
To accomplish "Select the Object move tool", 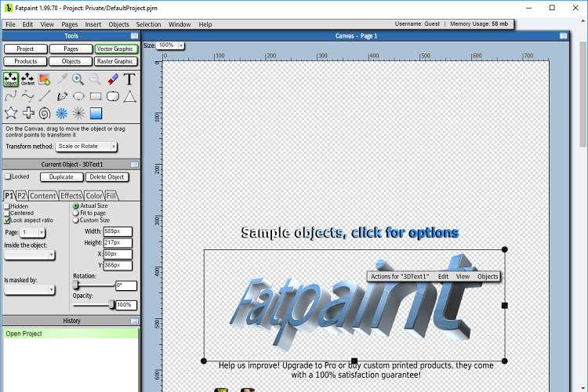I will click(x=11, y=79).
